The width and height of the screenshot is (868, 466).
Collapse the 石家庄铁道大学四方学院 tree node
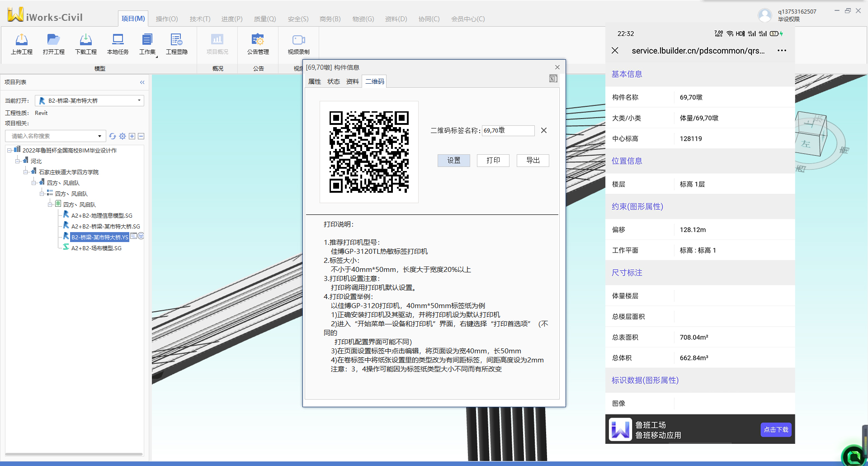[26, 172]
